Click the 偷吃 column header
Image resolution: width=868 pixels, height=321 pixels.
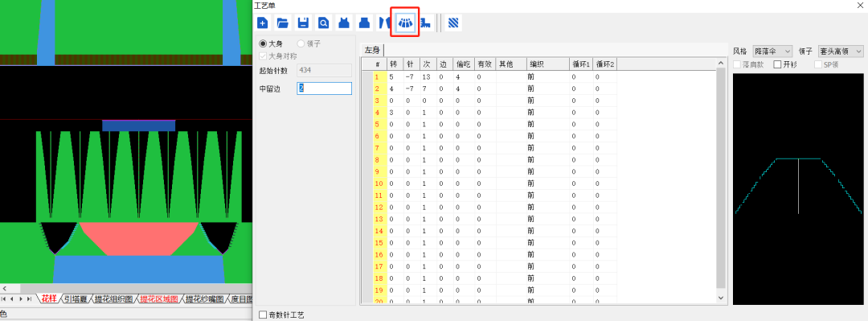464,64
